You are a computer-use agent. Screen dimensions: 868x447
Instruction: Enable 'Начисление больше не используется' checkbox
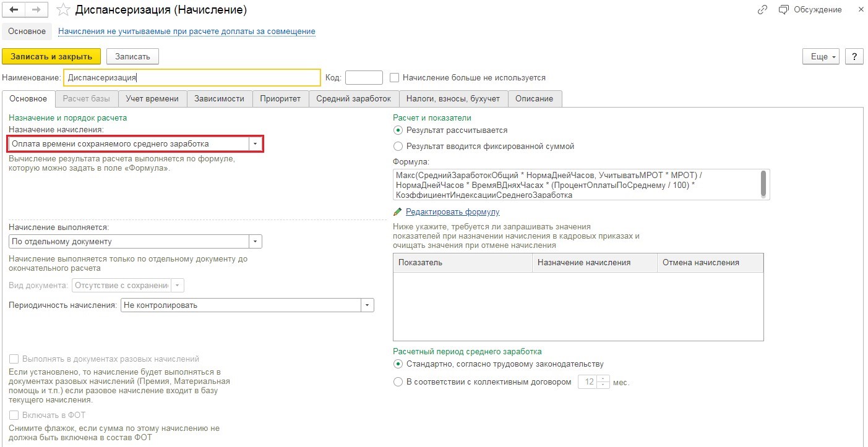395,78
